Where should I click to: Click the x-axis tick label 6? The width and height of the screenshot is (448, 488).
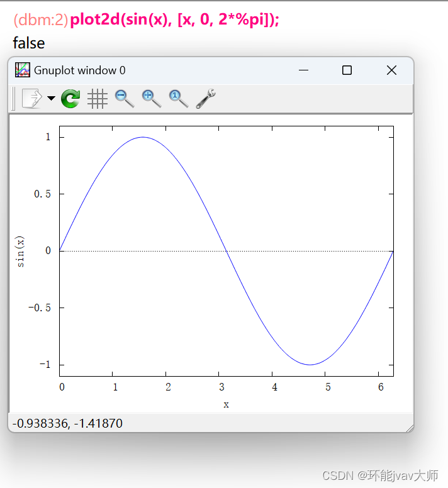(381, 387)
